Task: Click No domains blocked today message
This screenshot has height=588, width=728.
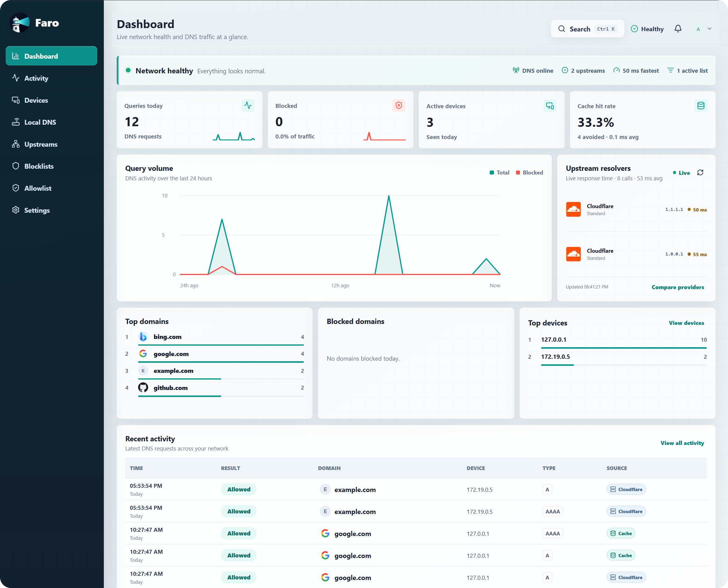Action: pyautogui.click(x=363, y=358)
